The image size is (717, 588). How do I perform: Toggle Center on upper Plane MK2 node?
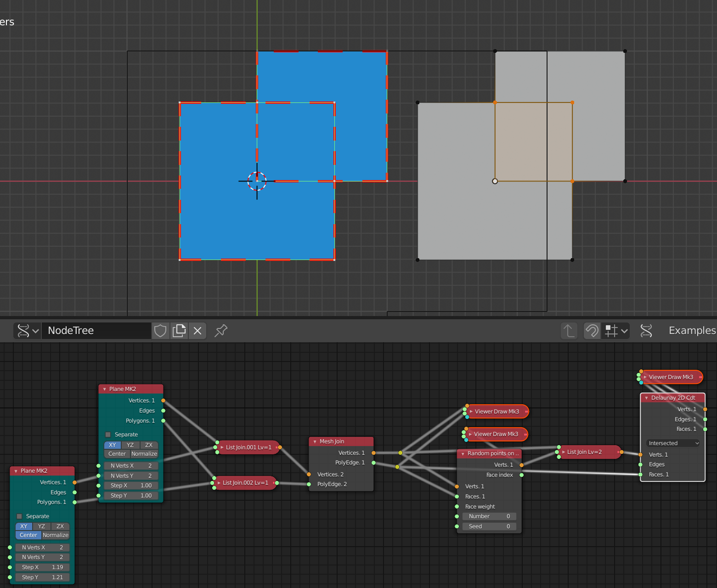click(117, 454)
